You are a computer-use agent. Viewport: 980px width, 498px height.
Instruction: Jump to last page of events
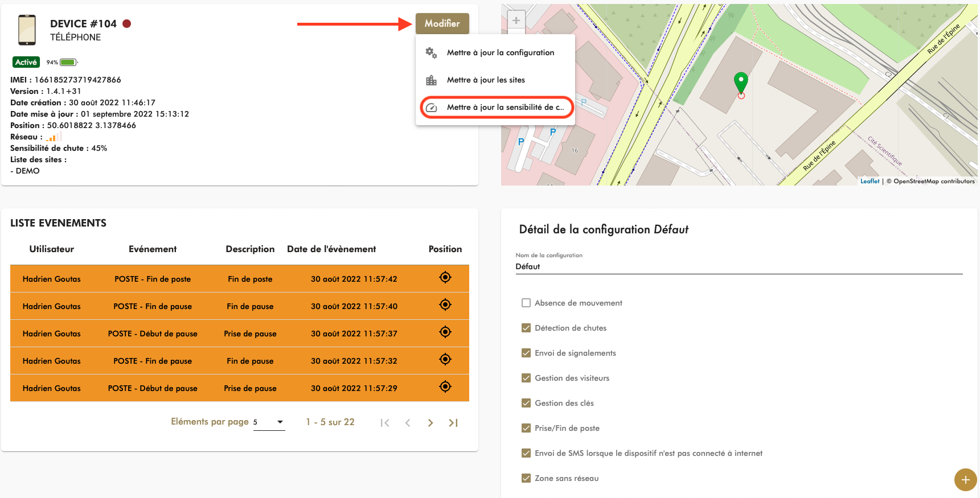click(x=453, y=423)
